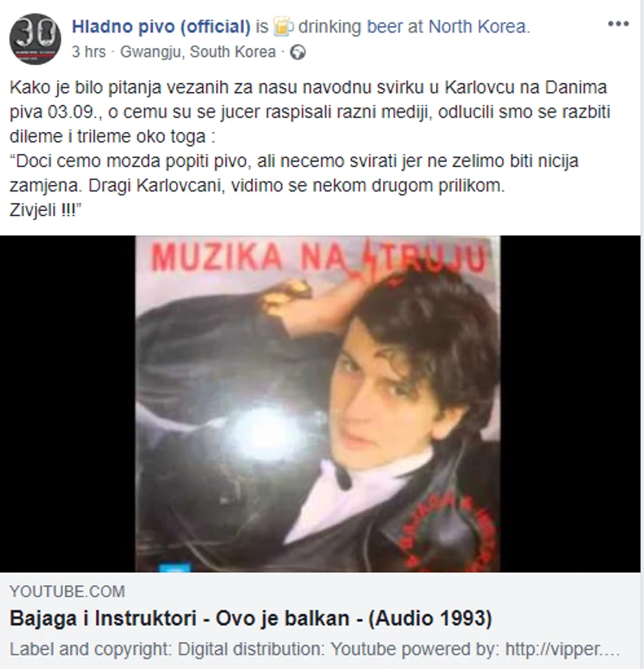Open the Hladno pivo (official) page link
Screen dimensions: 644x669
[x=161, y=26]
